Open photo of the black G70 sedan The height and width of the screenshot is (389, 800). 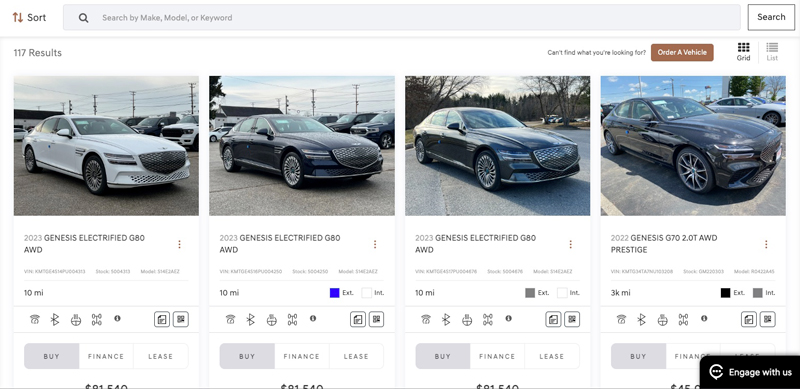pyautogui.click(x=693, y=145)
